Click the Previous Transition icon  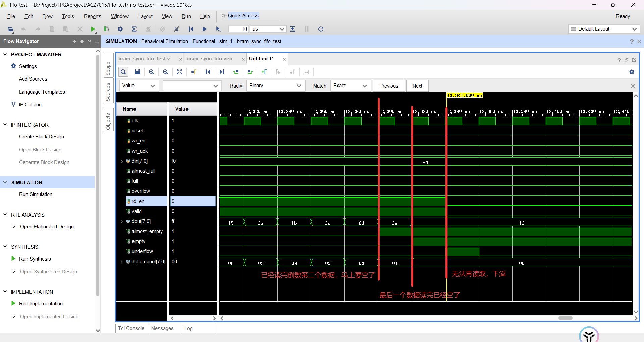click(236, 72)
